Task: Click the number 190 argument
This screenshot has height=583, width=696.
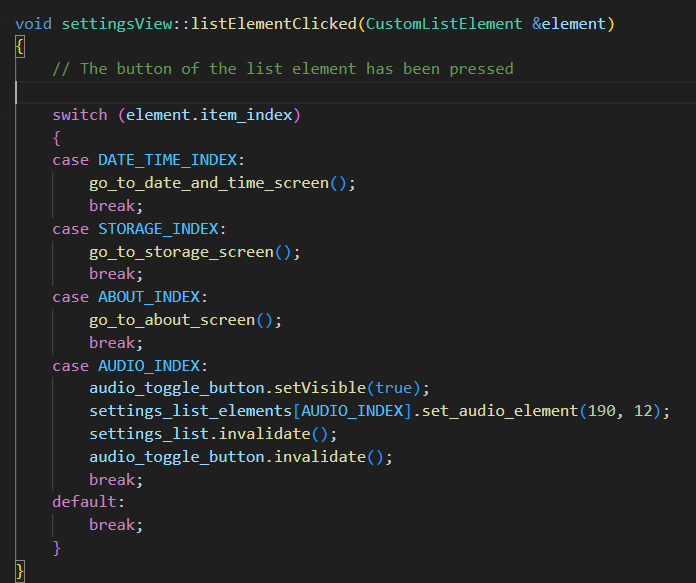Action: pos(601,411)
